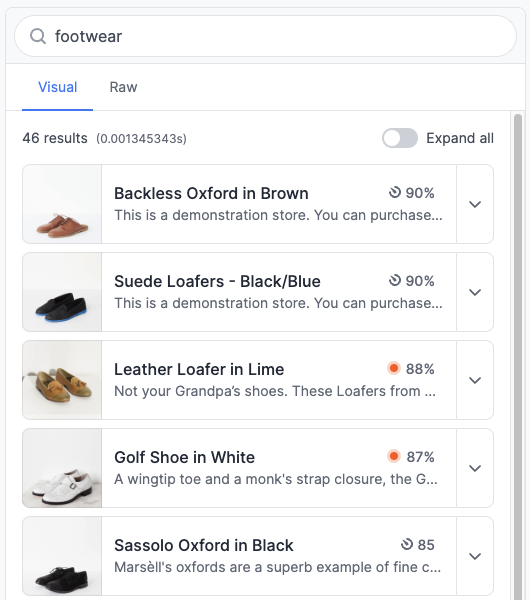Screen dimensions: 530x600
Task: Click the search magnifier icon
Action: (x=38, y=36)
